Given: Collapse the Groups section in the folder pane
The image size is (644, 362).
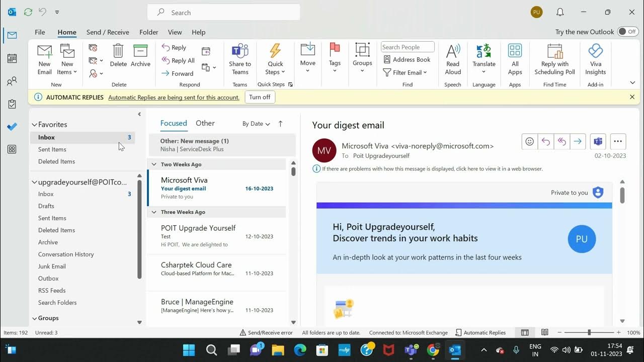Looking at the screenshot, I should coord(35,318).
